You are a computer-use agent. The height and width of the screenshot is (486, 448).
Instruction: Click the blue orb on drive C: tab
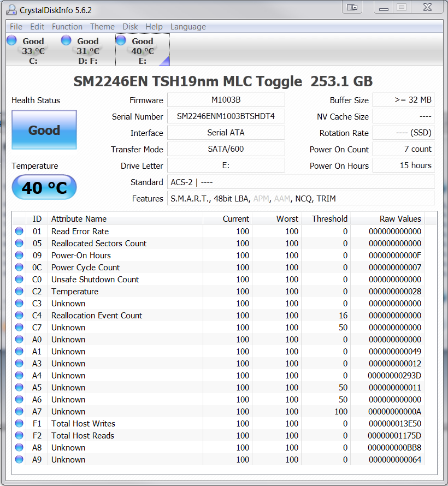point(11,40)
